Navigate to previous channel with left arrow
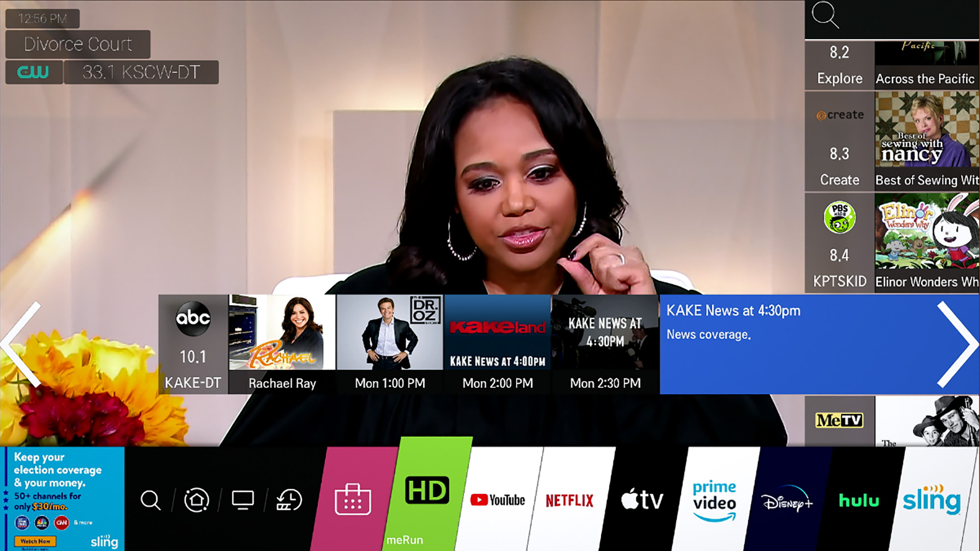Image resolution: width=980 pixels, height=551 pixels. pos(24,344)
